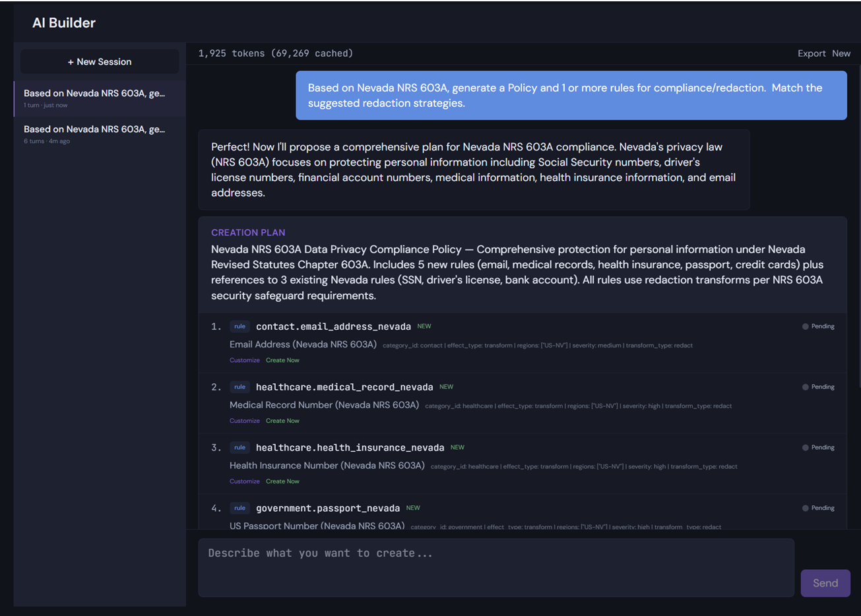Click the assistant reply starting 'Perfect! Now I'll propose'

click(x=474, y=170)
